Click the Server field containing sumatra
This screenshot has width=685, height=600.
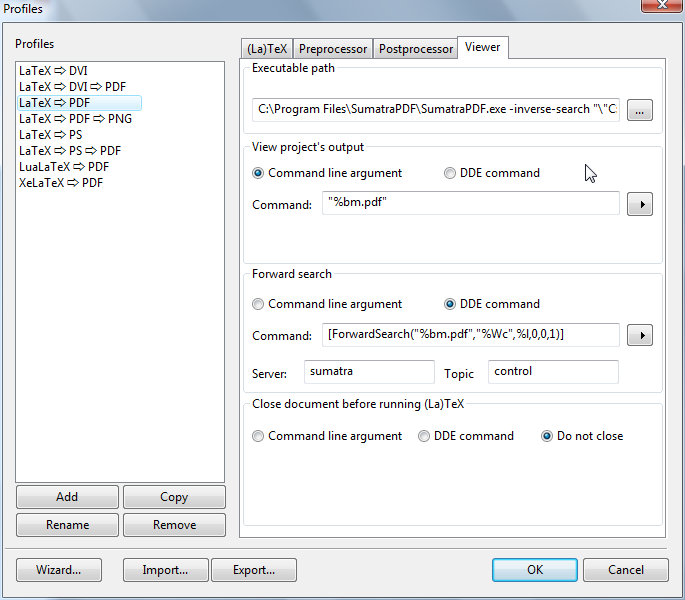point(369,372)
